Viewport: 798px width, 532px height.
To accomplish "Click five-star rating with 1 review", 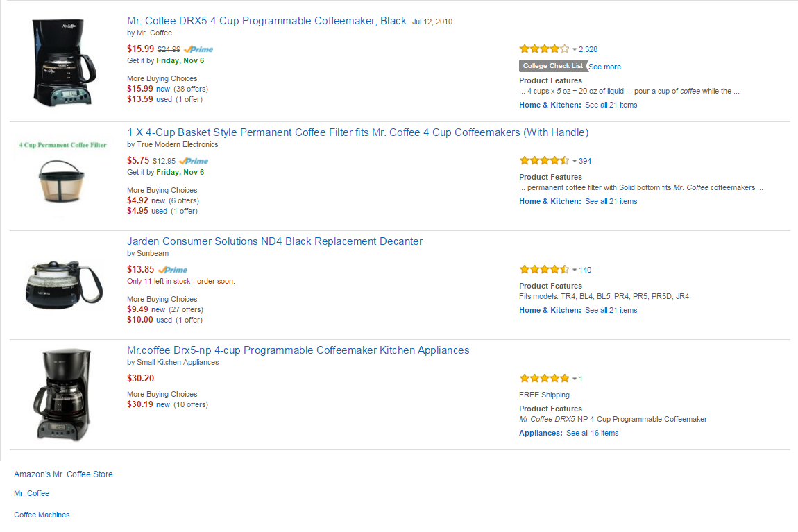I will 544,379.
